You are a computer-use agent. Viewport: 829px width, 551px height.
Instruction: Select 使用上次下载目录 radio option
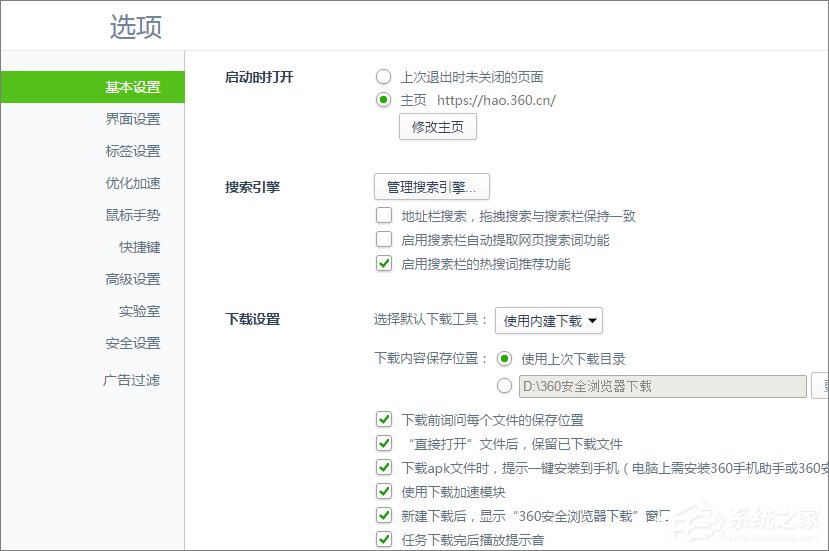click(x=505, y=359)
